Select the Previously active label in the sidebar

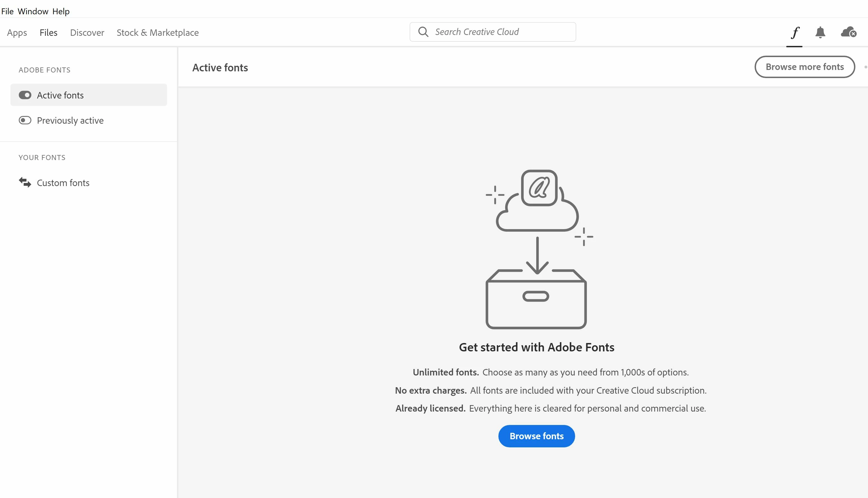tap(70, 120)
